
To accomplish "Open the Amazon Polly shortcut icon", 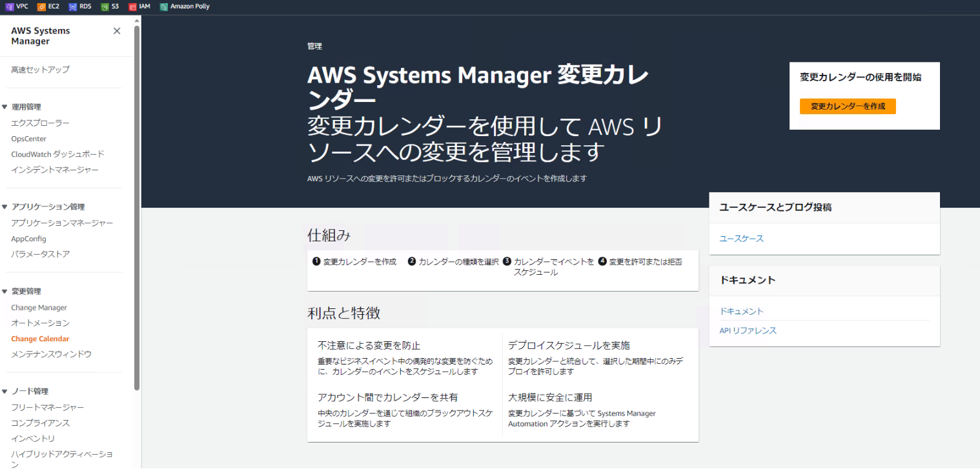I will click(x=164, y=6).
